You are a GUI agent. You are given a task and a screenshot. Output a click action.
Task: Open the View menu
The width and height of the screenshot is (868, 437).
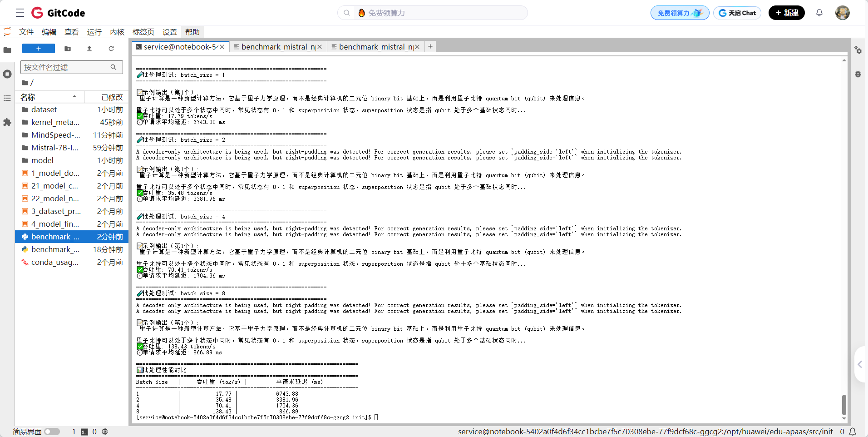point(72,32)
